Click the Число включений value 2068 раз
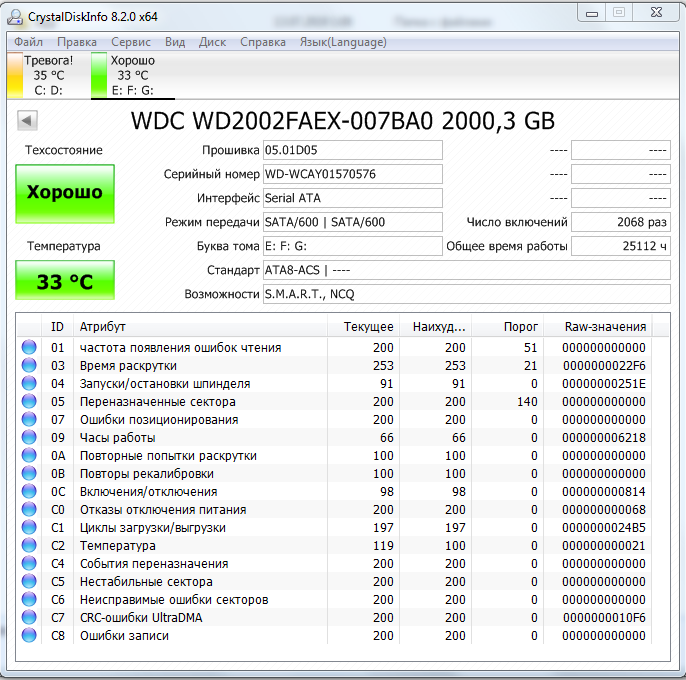Viewport: 686px width, 680px height. pos(621,222)
